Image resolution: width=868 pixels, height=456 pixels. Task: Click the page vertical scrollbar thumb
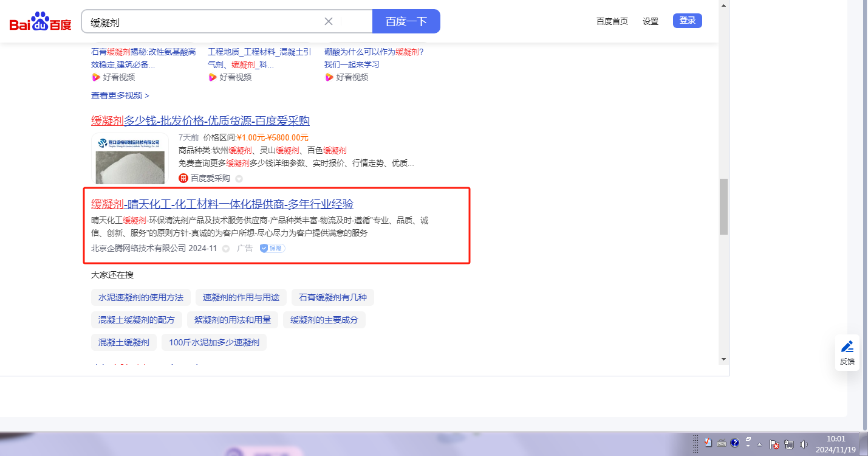[x=723, y=207]
